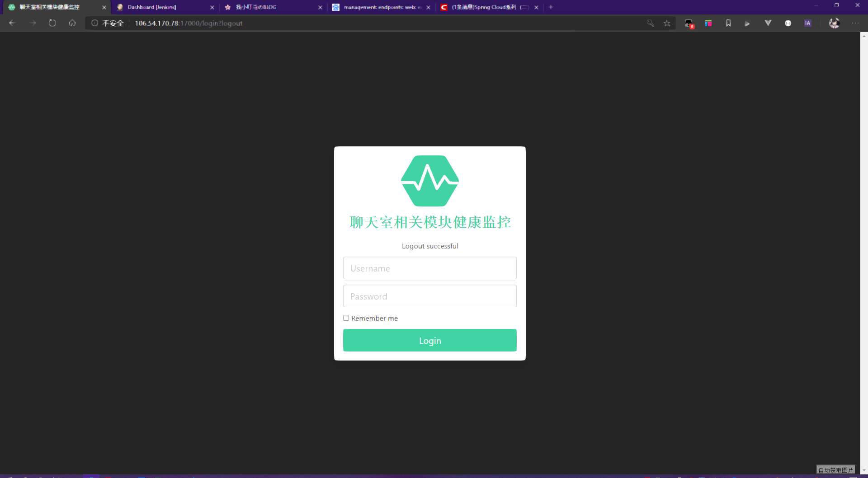Focus the Username input field
Screen dimensions: 868x478
[x=429, y=268]
